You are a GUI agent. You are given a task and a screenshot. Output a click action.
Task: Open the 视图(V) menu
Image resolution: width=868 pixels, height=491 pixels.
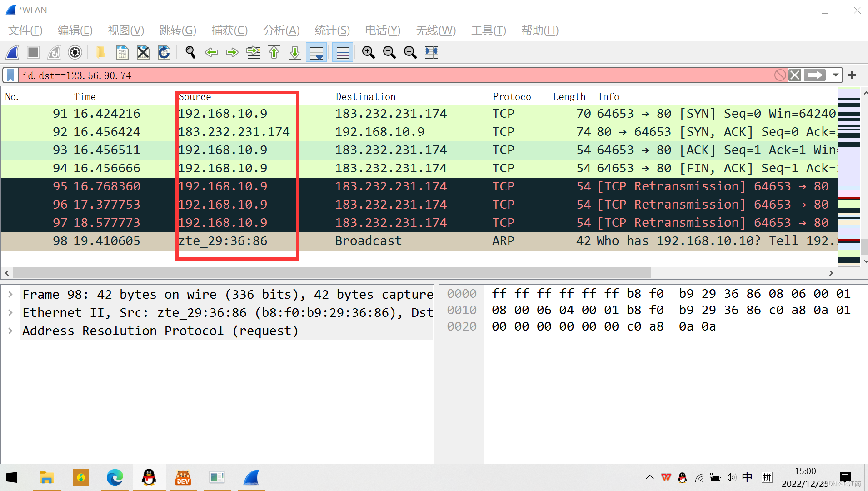pos(126,30)
